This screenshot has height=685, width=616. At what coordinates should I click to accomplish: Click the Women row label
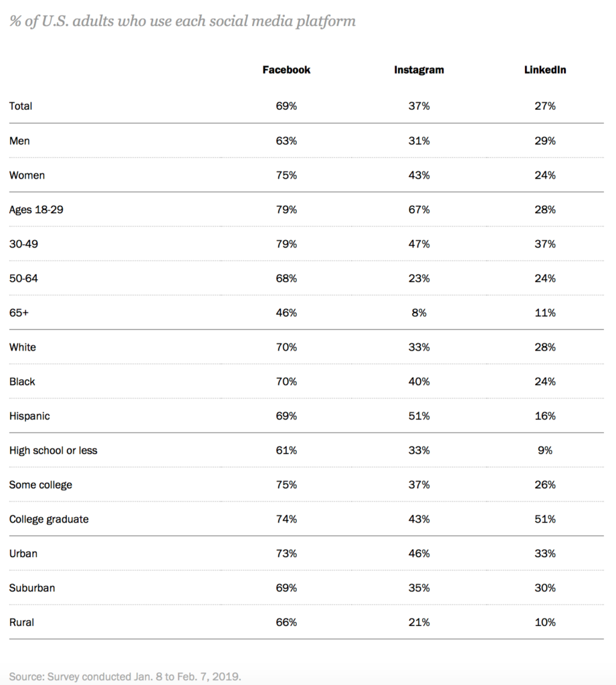click(27, 175)
